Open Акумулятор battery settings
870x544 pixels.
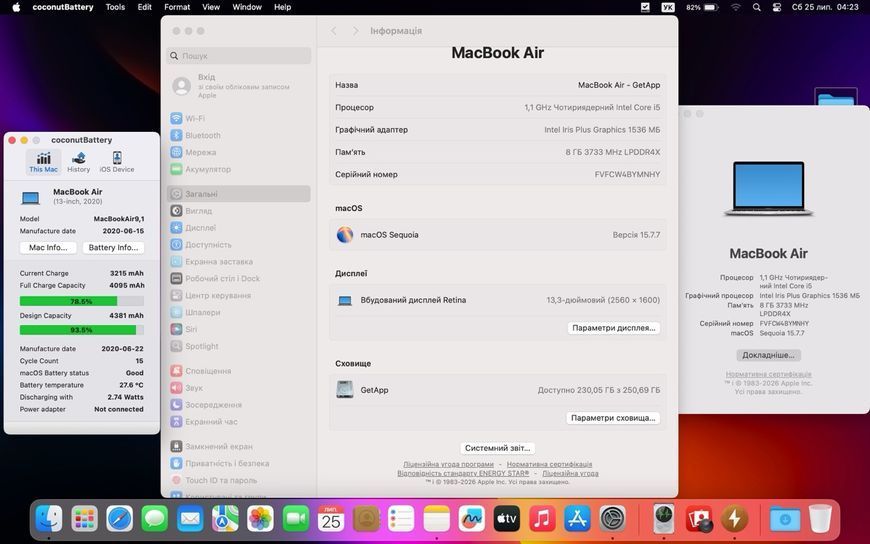tap(239, 169)
